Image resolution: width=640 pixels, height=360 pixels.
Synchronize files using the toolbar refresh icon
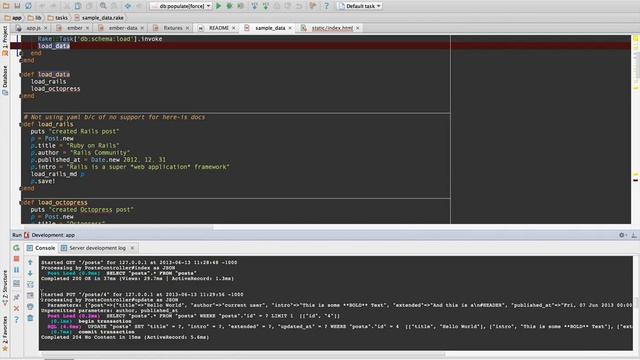(x=28, y=6)
